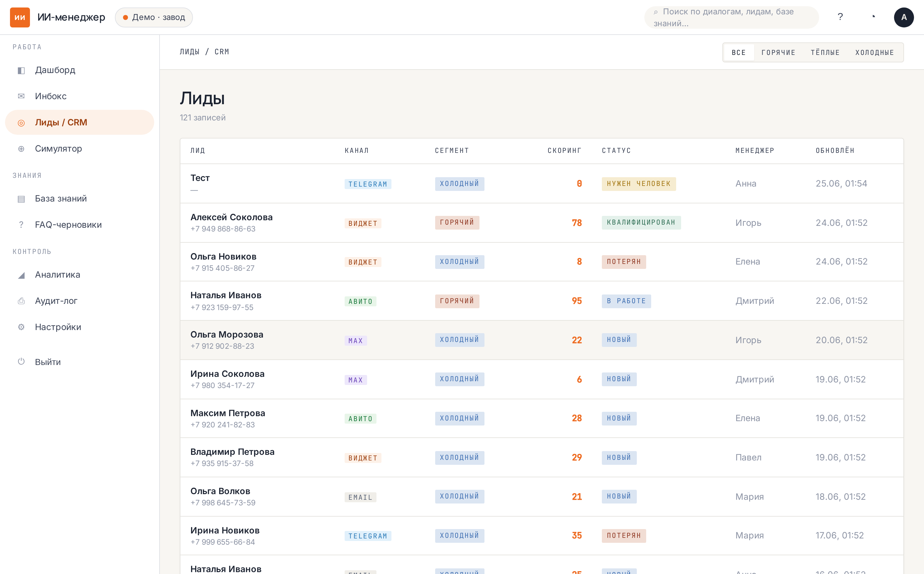The height and width of the screenshot is (574, 924).
Task: Show only Холодные leads
Action: point(875,52)
